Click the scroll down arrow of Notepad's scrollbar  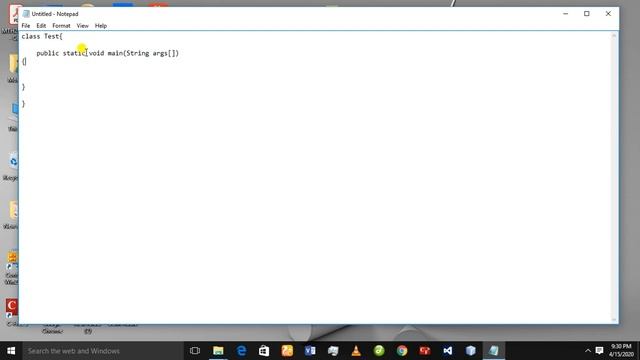[614, 320]
